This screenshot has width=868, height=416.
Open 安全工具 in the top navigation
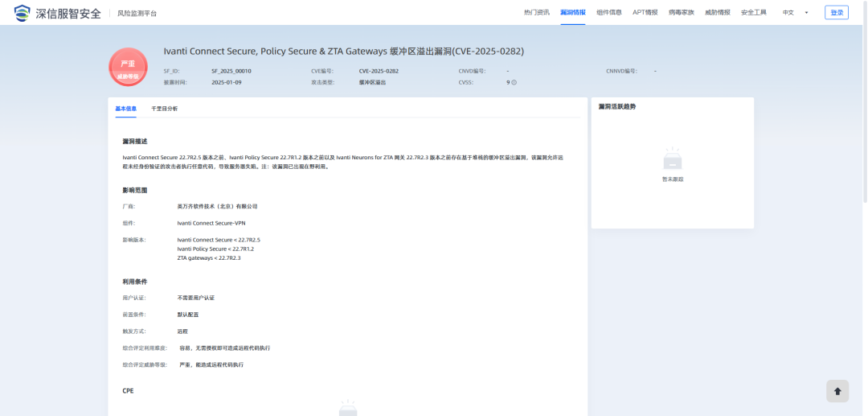pos(753,12)
